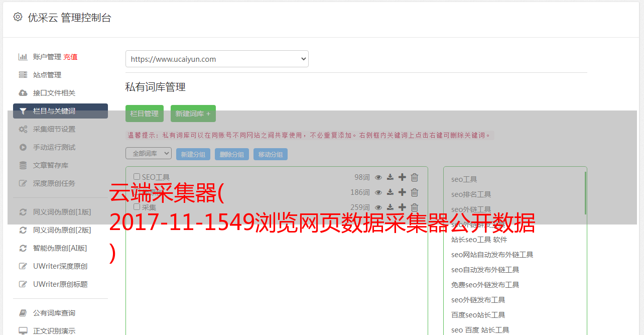
Task: Tick the 采集 checkbox
Action: (137, 207)
